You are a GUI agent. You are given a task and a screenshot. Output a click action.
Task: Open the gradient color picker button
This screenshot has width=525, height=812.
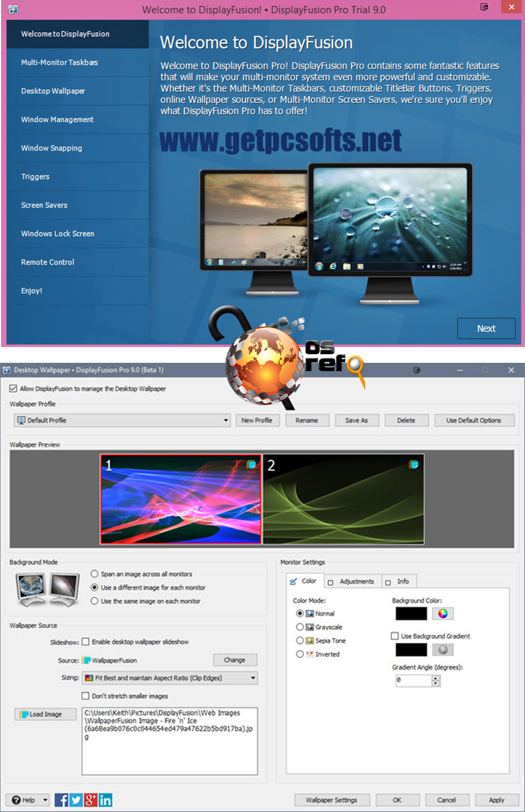[443, 650]
